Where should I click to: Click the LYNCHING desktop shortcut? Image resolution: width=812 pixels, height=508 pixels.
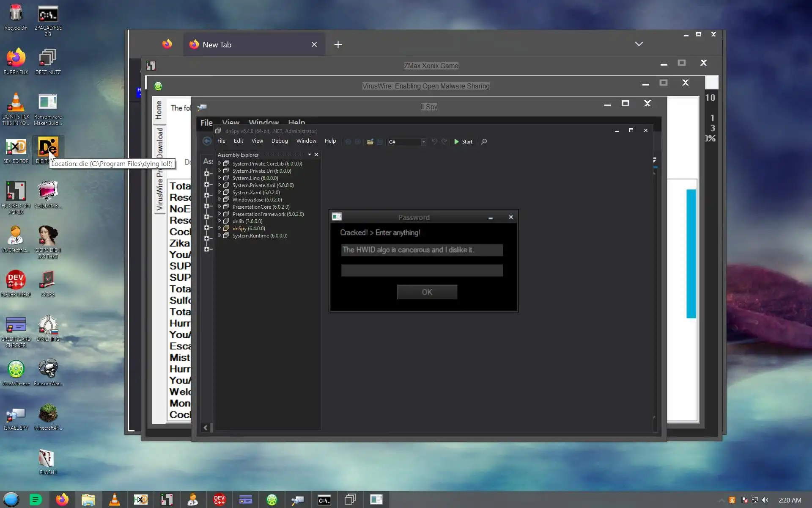[48, 325]
